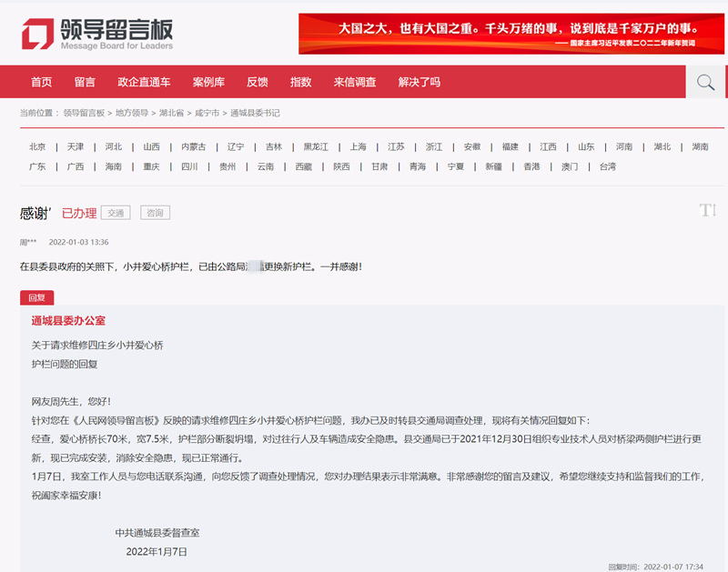The image size is (728, 572).
Task: Open the 指数 nav item
Action: [x=301, y=82]
